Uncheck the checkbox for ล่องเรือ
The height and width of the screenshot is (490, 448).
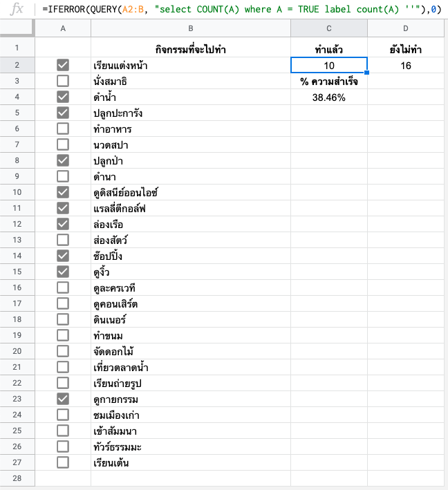(x=63, y=224)
